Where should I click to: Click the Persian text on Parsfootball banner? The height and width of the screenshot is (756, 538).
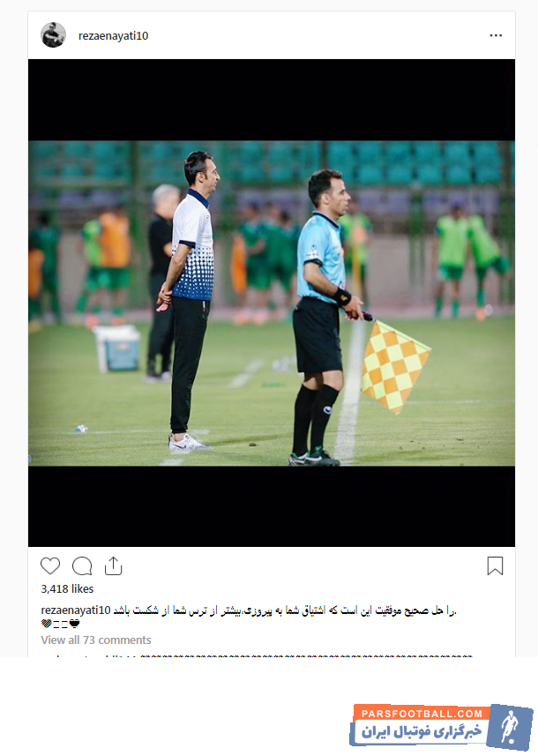(422, 732)
